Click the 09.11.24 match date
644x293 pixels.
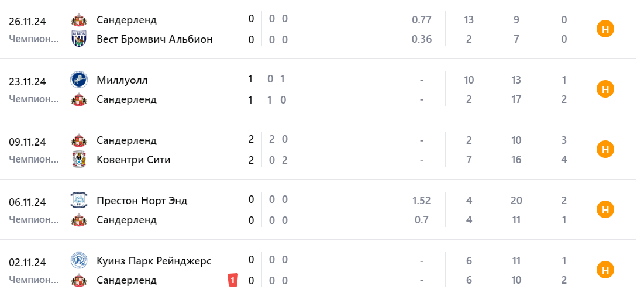(x=27, y=142)
